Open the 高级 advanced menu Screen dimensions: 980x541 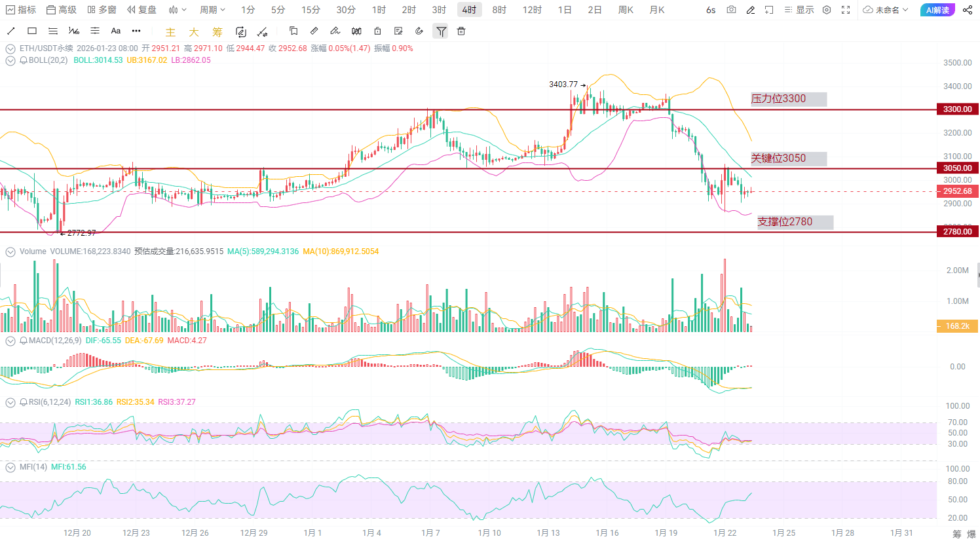tap(62, 10)
